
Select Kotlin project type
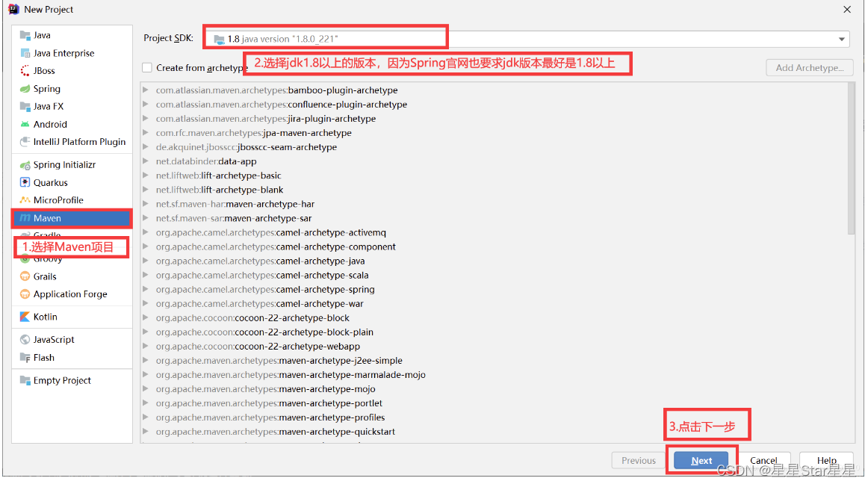72,317
